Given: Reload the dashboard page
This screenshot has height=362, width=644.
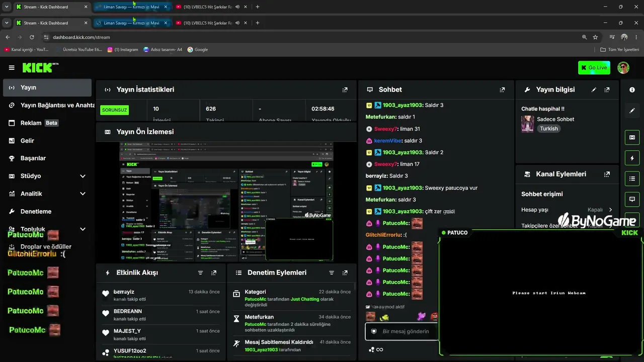Looking at the screenshot, I should pyautogui.click(x=32, y=37).
